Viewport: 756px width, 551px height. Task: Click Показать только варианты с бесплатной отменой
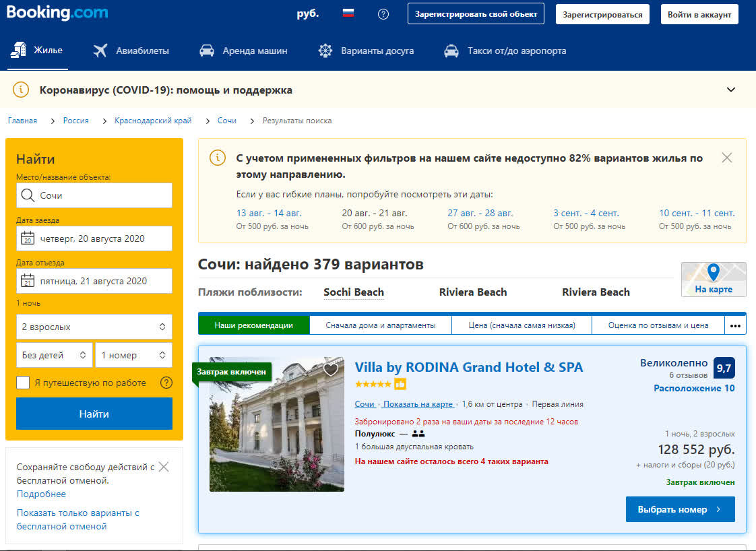click(x=77, y=519)
